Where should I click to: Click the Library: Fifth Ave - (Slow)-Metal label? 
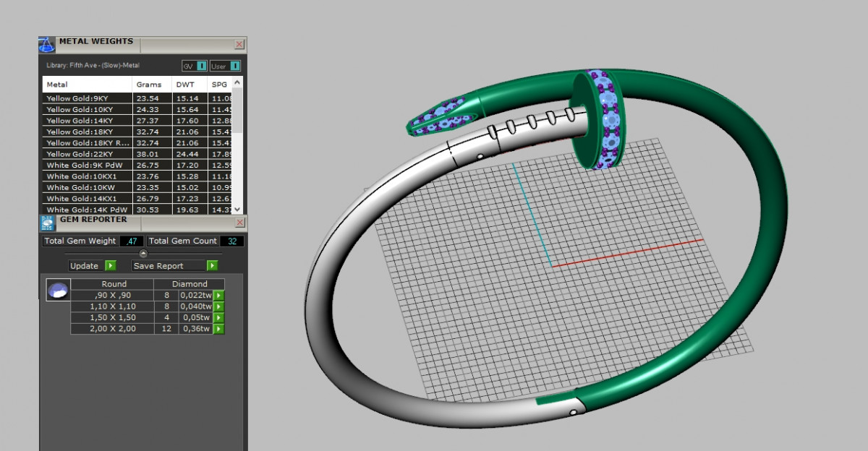coord(93,66)
